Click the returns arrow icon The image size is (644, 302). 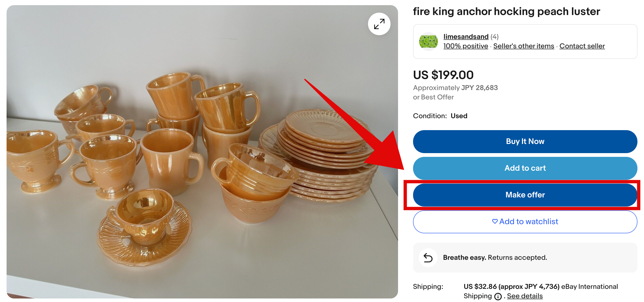pos(428,257)
